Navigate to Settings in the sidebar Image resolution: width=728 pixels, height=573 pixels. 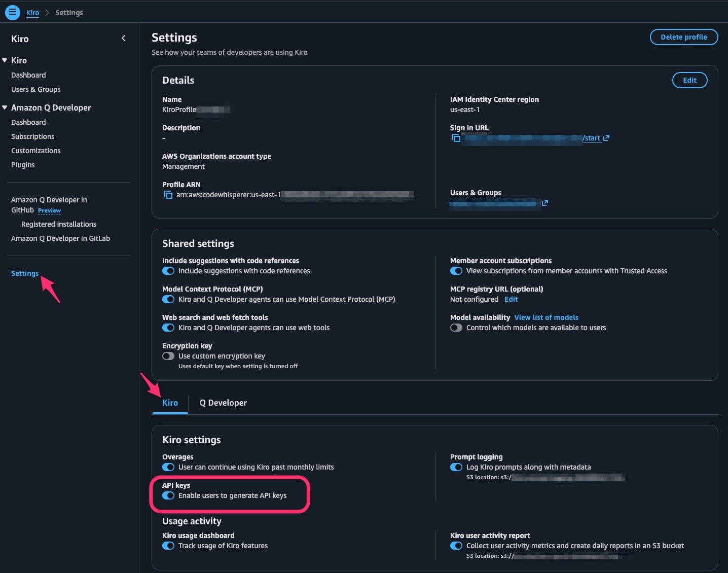(x=24, y=273)
